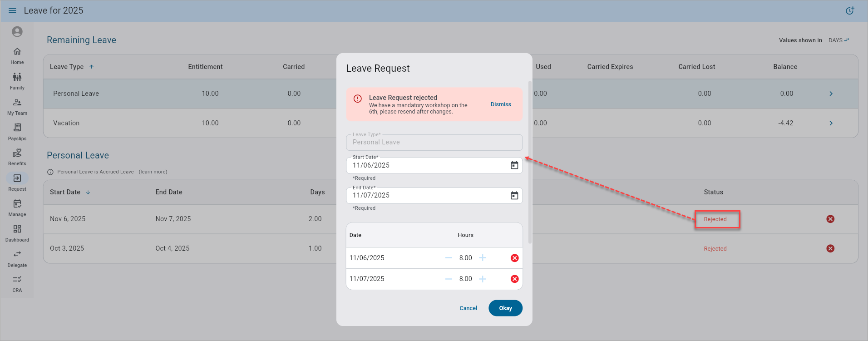Open the Start Date calendar picker

(514, 165)
